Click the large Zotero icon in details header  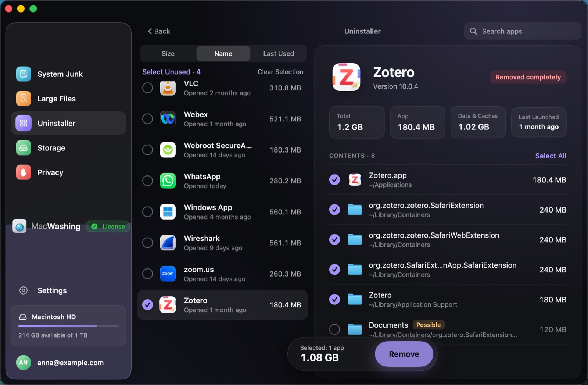[x=346, y=77]
